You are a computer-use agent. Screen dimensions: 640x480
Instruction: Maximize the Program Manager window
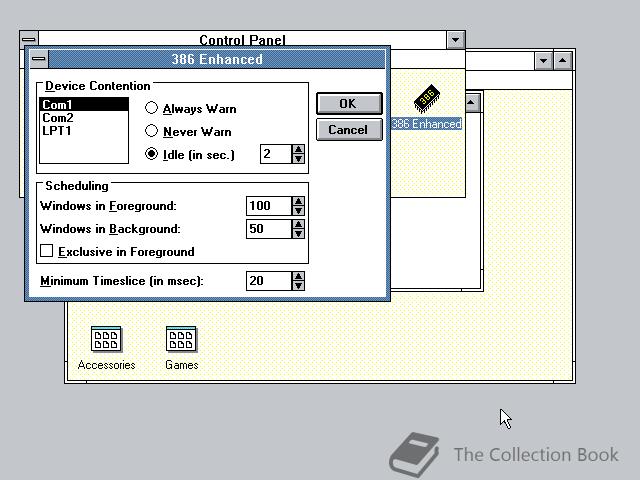tap(563, 61)
